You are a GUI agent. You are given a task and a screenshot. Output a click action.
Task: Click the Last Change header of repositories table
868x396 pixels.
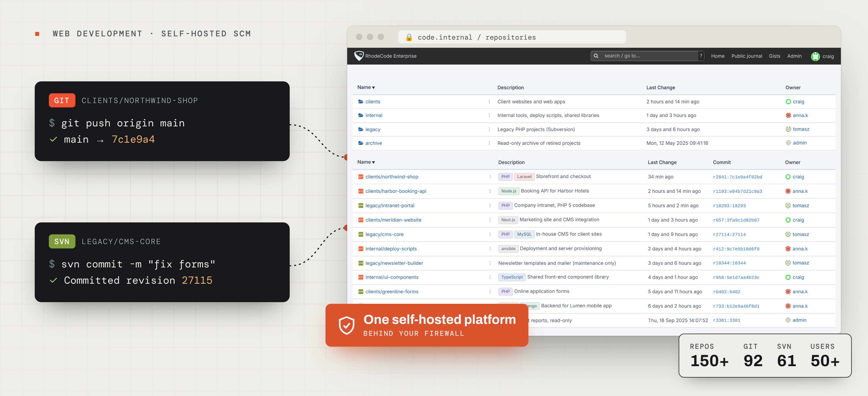tap(662, 162)
